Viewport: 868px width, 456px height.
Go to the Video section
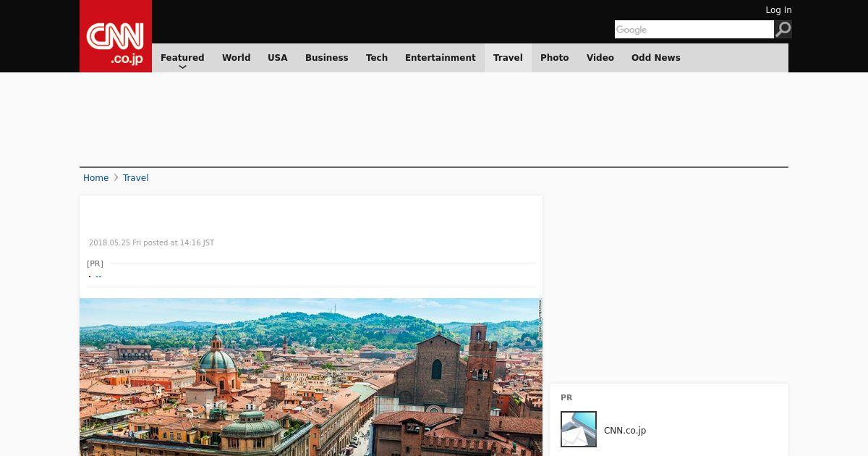600,58
